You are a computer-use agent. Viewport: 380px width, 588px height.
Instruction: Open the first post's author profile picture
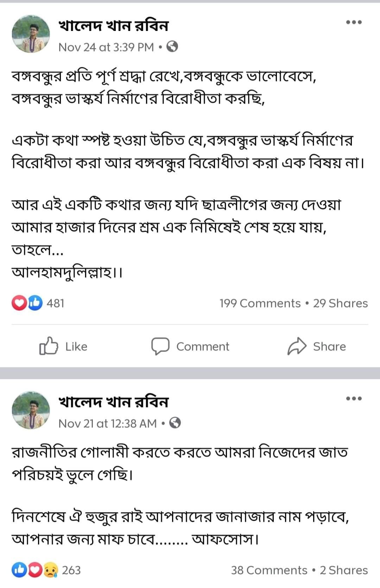point(31,34)
